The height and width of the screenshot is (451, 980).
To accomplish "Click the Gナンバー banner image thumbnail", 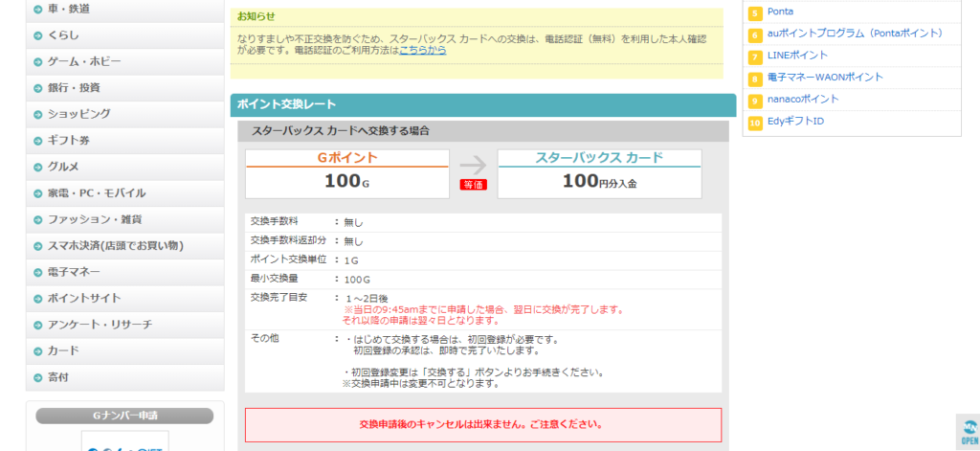I will click(125, 441).
